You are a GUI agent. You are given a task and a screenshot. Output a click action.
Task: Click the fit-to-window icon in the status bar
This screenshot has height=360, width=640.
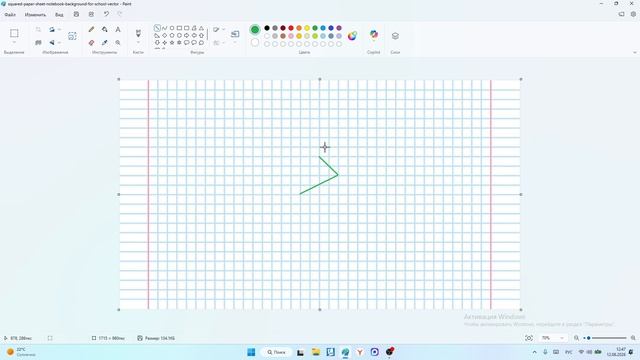[x=529, y=338]
